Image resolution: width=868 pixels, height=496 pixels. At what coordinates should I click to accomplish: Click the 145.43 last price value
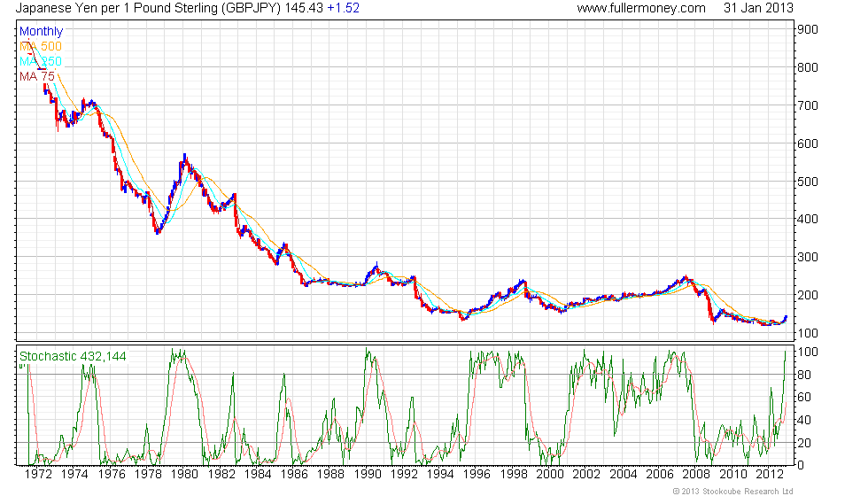[x=305, y=8]
